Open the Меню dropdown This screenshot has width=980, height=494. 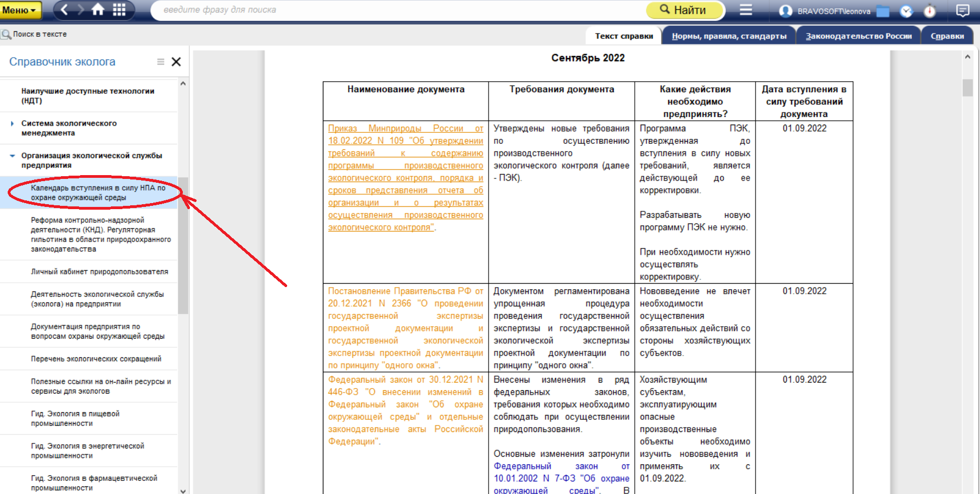tap(21, 10)
